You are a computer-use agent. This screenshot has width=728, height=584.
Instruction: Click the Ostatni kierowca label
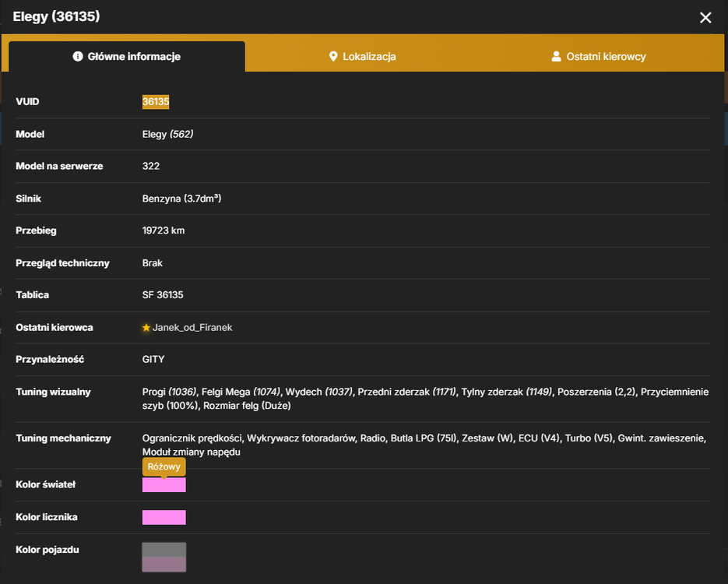pos(55,328)
